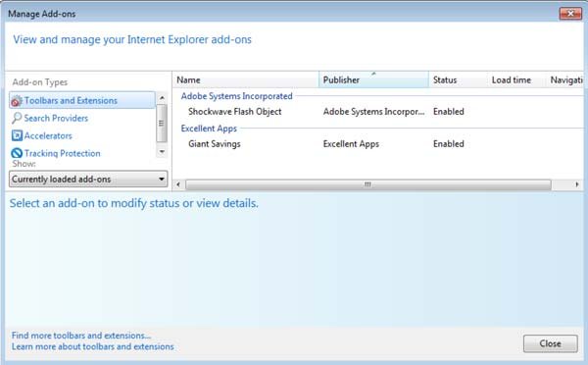Click the Search Providers magnifier icon
The image size is (588, 365).
pyautogui.click(x=17, y=118)
